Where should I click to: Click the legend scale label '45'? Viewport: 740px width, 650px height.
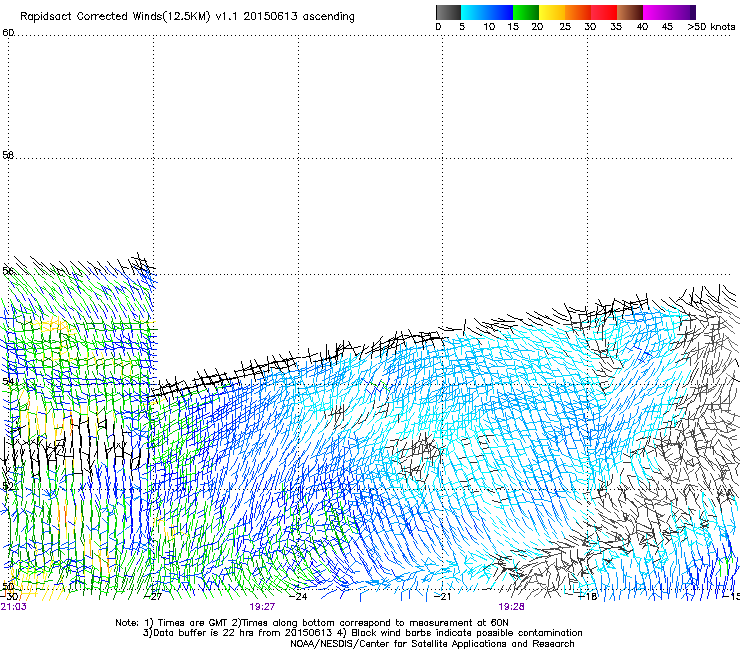667,27
